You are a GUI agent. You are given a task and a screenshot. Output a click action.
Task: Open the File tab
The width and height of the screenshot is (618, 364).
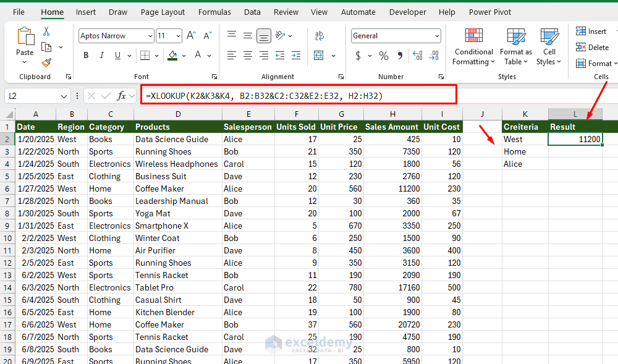[x=19, y=12]
